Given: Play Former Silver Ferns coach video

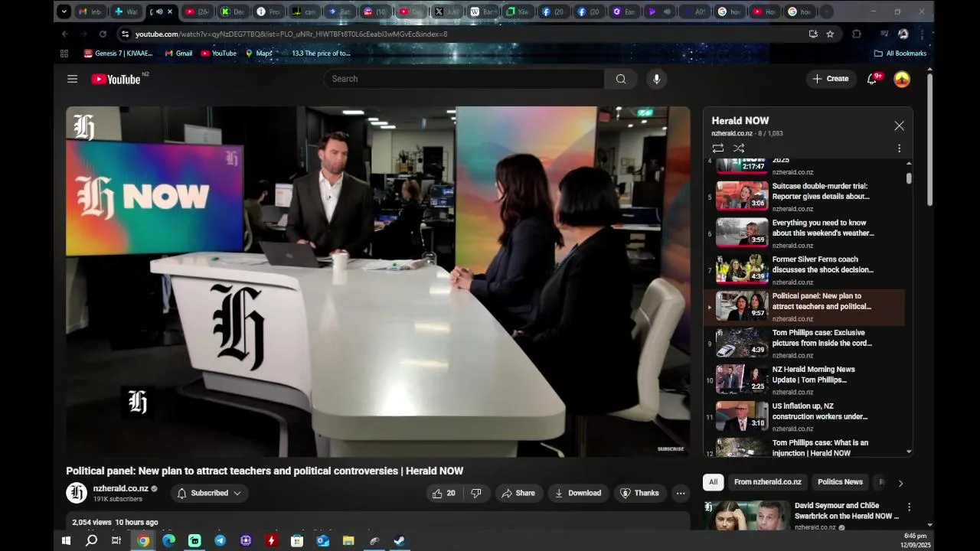Looking at the screenshot, I should 804,269.
